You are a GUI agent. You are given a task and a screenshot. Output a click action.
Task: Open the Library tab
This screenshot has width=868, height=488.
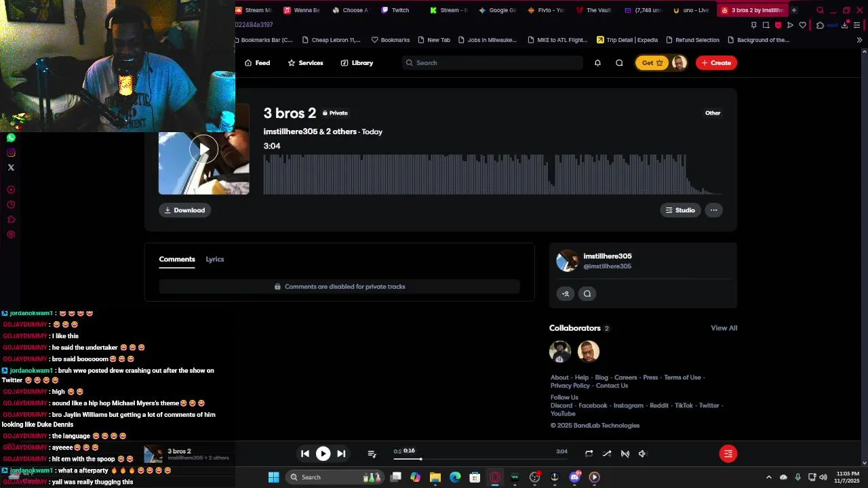coord(357,63)
